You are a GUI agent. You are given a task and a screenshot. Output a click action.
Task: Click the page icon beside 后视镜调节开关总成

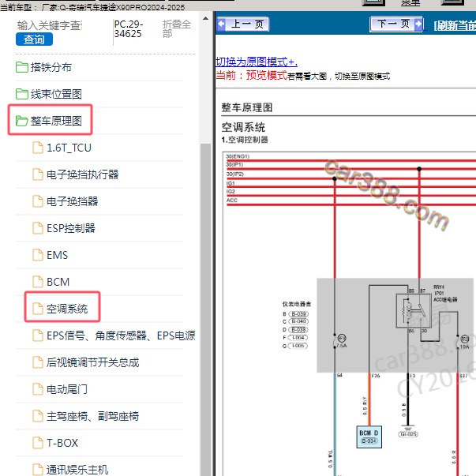pyautogui.click(x=38, y=362)
